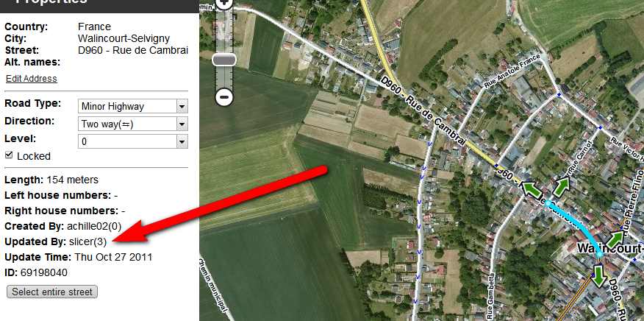This screenshot has width=644, height=321.
Task: Click the zoom in plus button
Action: [223, 4]
